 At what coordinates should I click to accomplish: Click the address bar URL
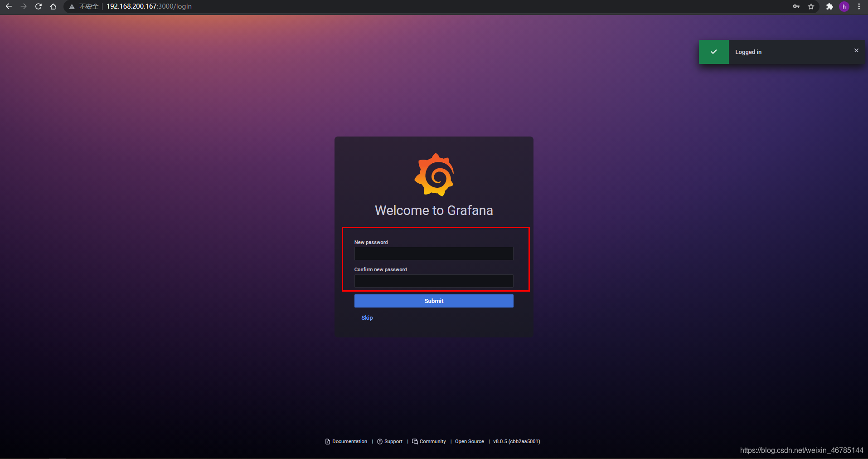tap(149, 6)
